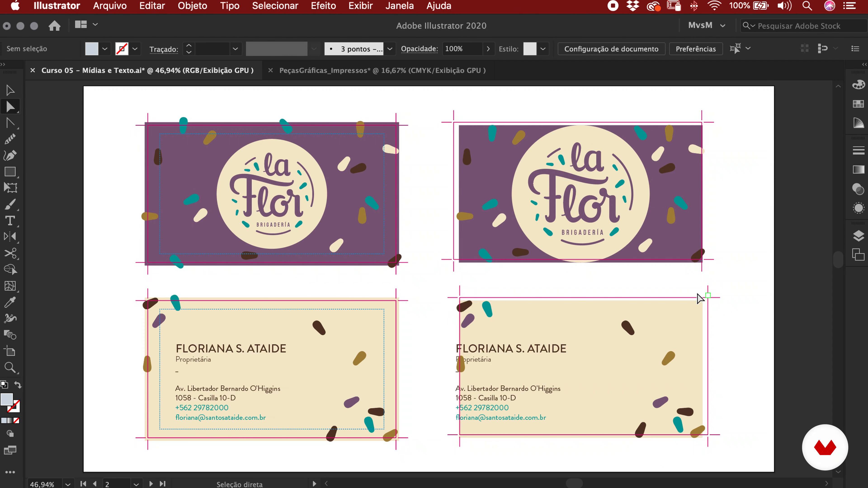The image size is (868, 488).
Task: Select the Selection tool (black arrow)
Action: pos(10,90)
